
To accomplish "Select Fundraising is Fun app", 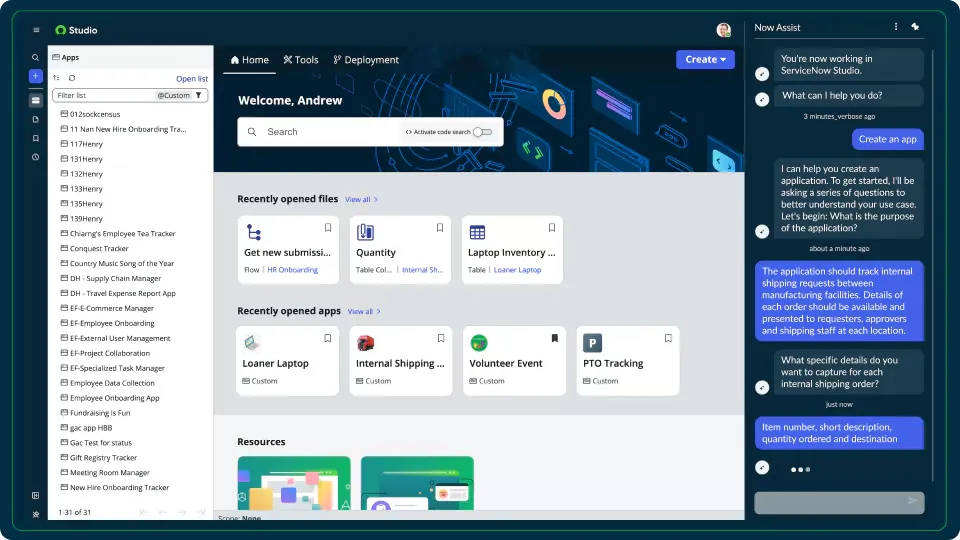I will click(x=100, y=413).
